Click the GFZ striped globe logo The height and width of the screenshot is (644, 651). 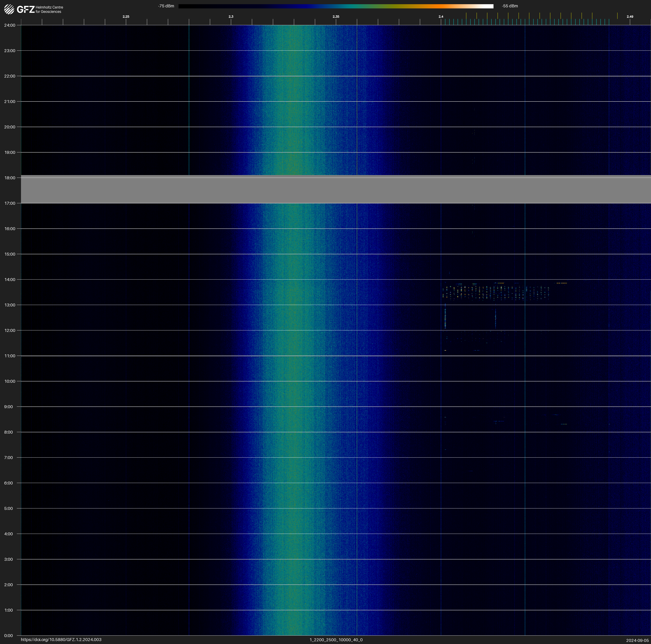(x=9, y=9)
